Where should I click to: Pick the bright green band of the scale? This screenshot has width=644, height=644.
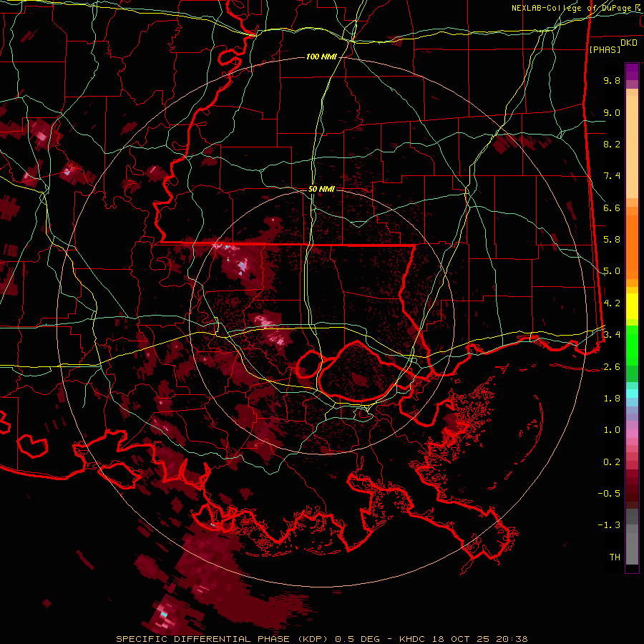632,345
